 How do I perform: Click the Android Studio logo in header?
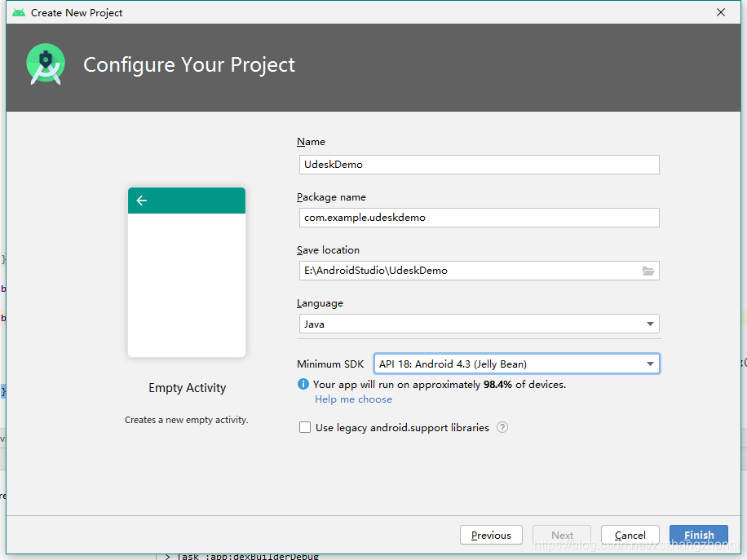tap(46, 64)
